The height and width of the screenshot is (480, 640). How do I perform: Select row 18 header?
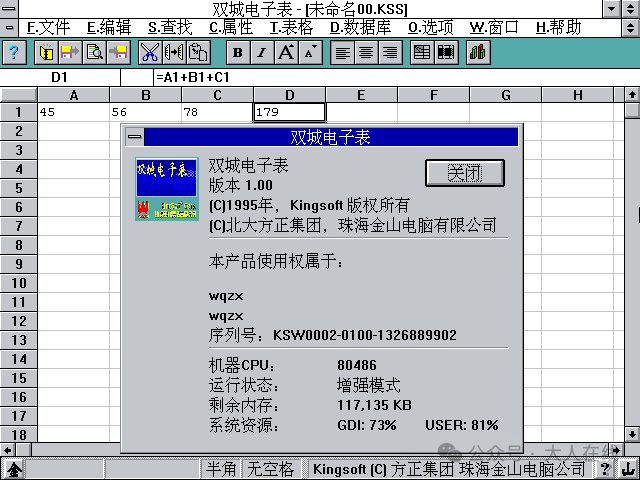19,435
